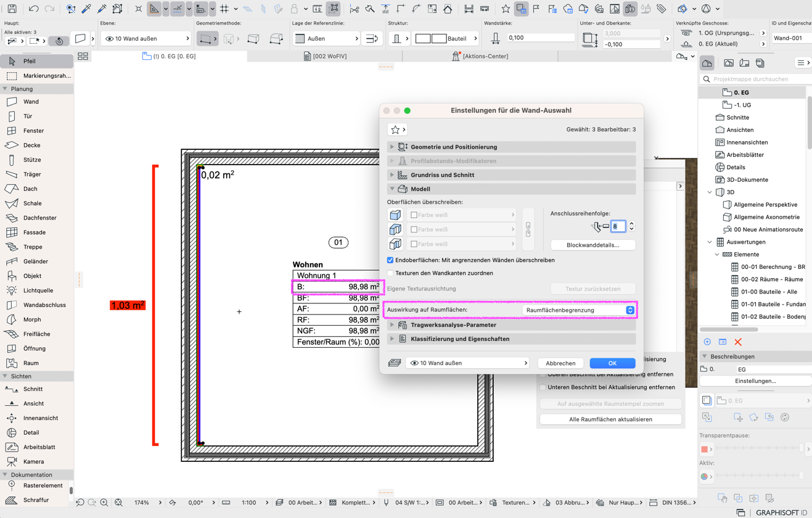This screenshot has height=518, width=812.
Task: Open the Aktions-Center tab
Action: 480,56
